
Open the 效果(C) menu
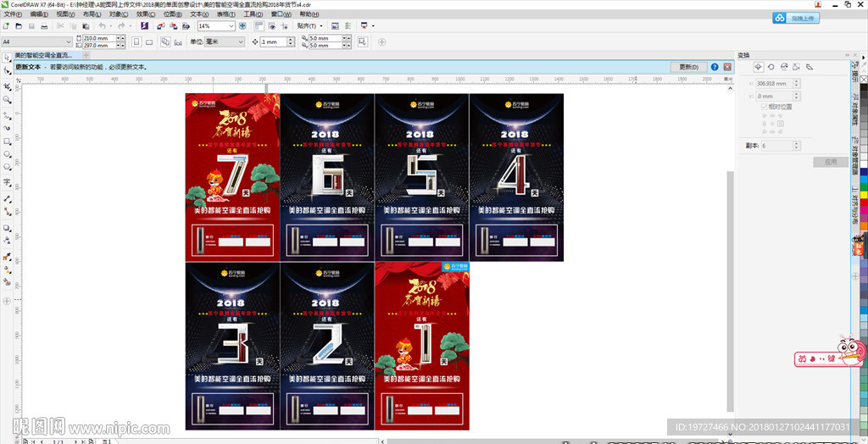click(x=146, y=14)
